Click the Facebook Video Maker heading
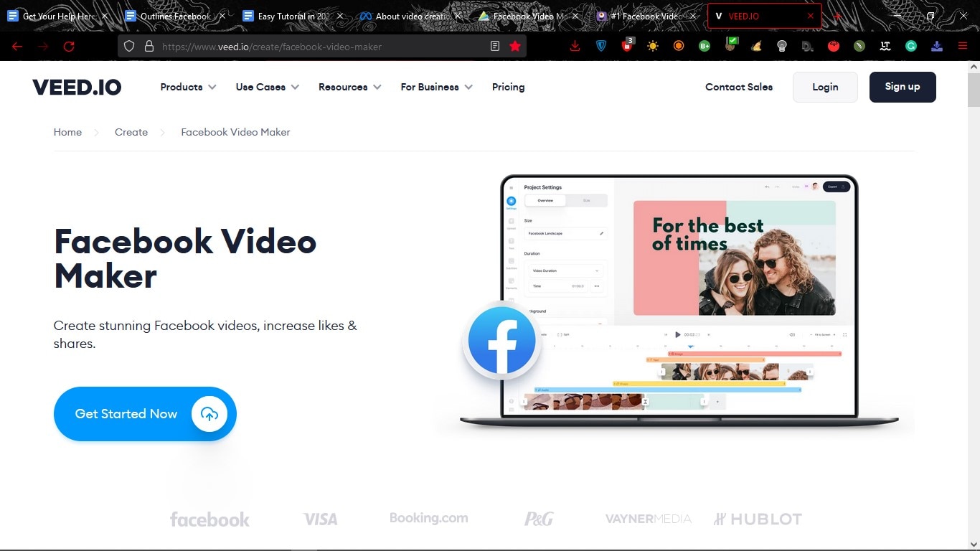This screenshot has width=980, height=551. (185, 258)
